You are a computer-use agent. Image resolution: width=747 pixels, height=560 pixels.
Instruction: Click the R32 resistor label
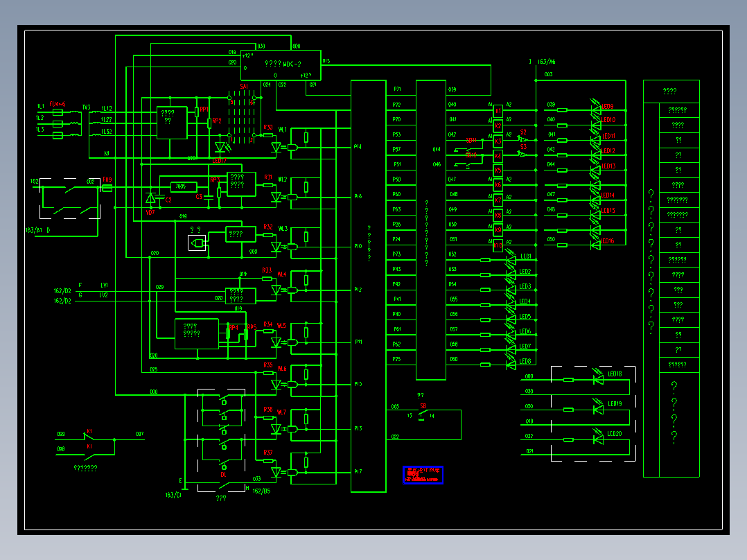[x=268, y=227]
